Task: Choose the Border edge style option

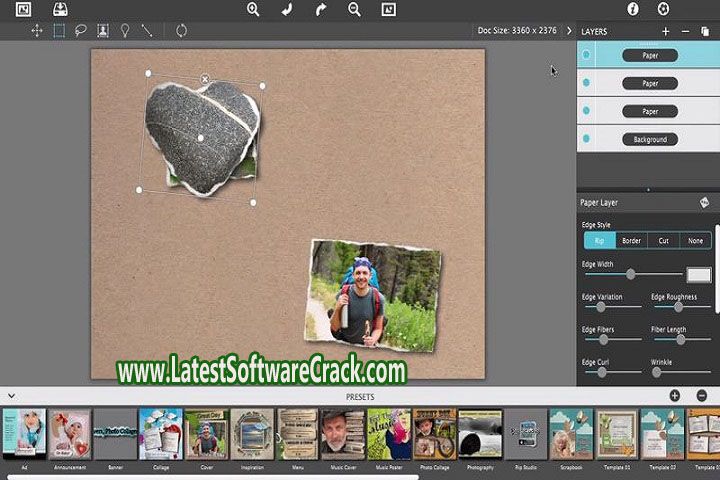Action: pyautogui.click(x=631, y=241)
